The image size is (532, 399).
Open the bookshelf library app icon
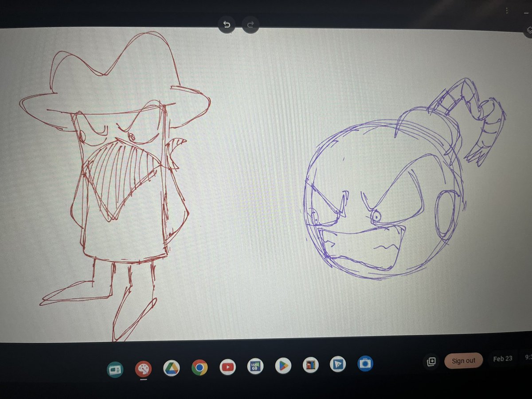pyautogui.click(x=310, y=365)
